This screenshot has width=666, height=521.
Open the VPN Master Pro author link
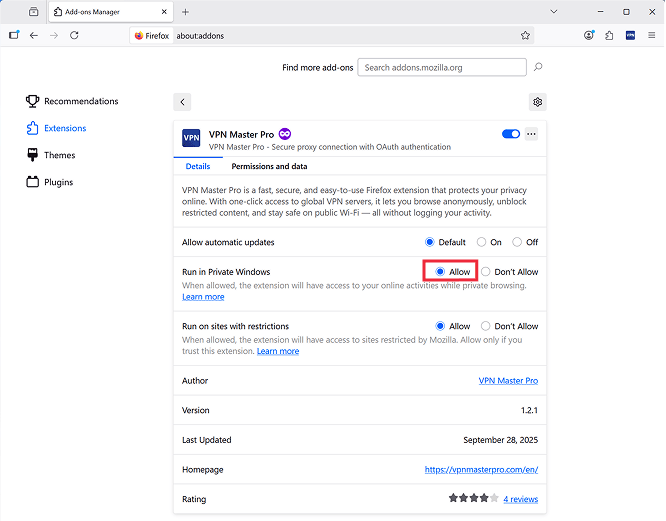click(508, 380)
